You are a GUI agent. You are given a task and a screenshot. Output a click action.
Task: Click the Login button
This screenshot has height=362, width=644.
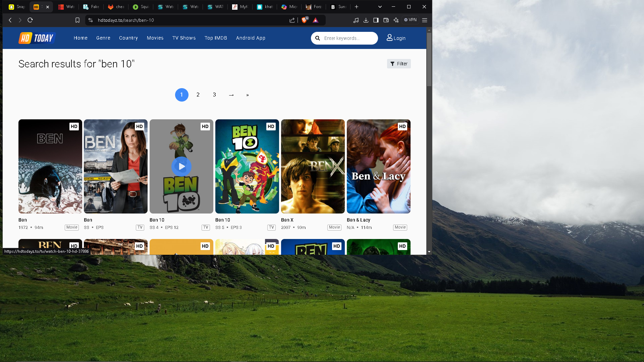point(396,38)
